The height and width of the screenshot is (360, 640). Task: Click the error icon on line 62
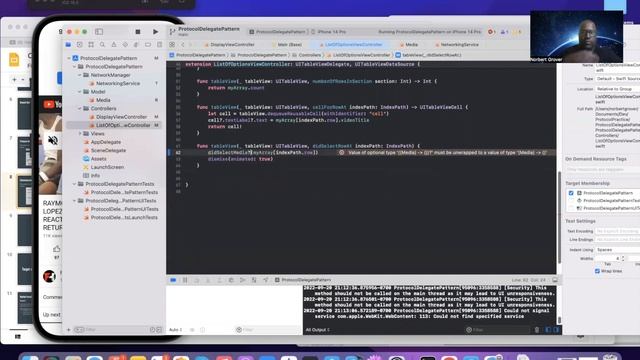click(x=342, y=152)
